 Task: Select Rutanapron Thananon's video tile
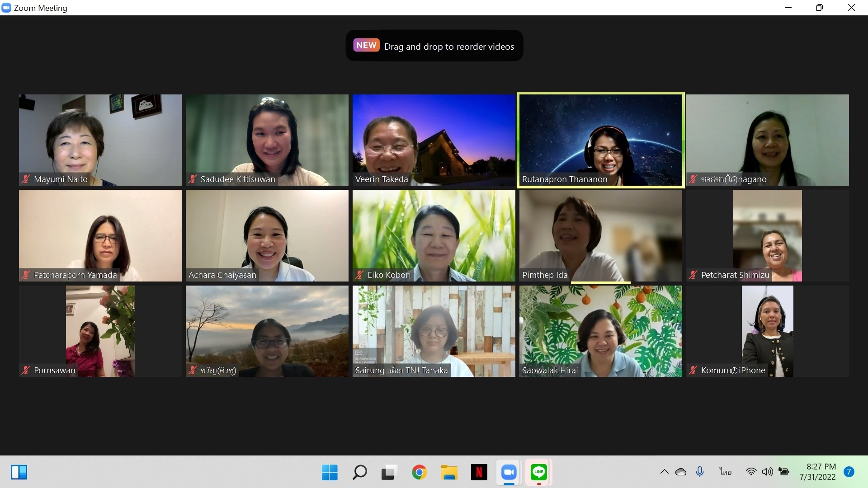coord(600,140)
